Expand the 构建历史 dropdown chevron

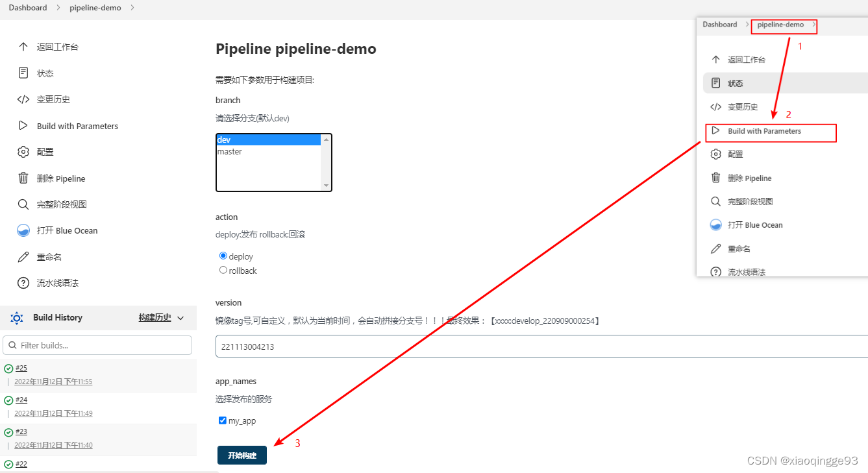point(180,318)
